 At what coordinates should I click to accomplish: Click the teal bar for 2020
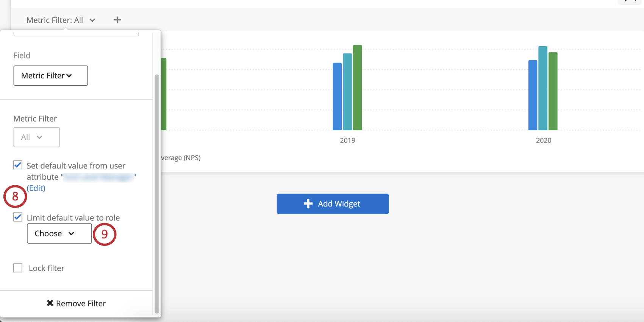point(543,88)
